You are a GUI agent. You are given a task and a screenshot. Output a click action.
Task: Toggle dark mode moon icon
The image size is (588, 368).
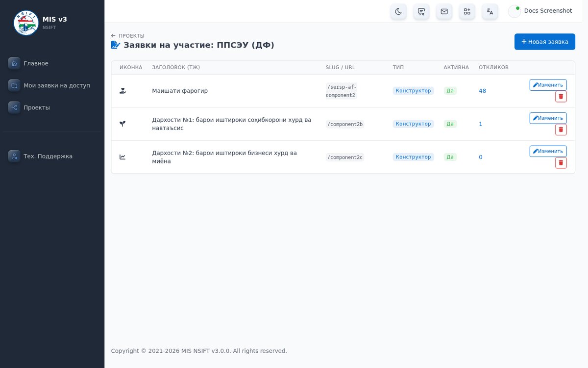[x=398, y=11]
